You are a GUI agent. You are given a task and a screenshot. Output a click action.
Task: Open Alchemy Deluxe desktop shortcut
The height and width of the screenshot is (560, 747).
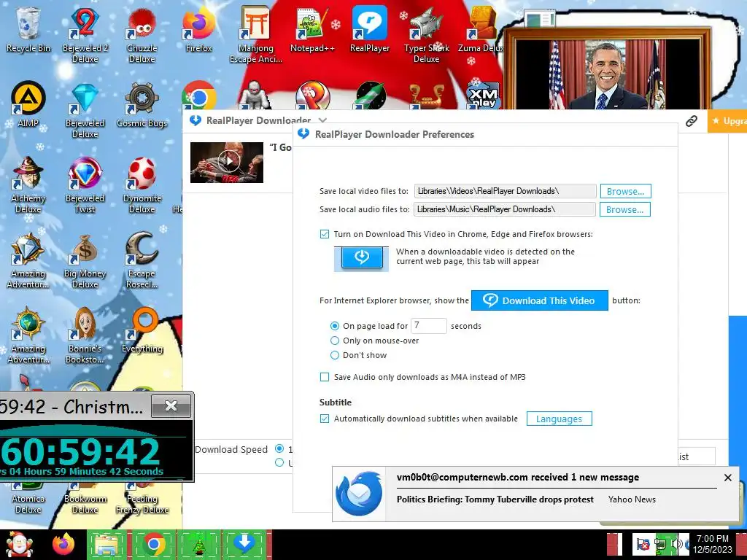point(28,184)
